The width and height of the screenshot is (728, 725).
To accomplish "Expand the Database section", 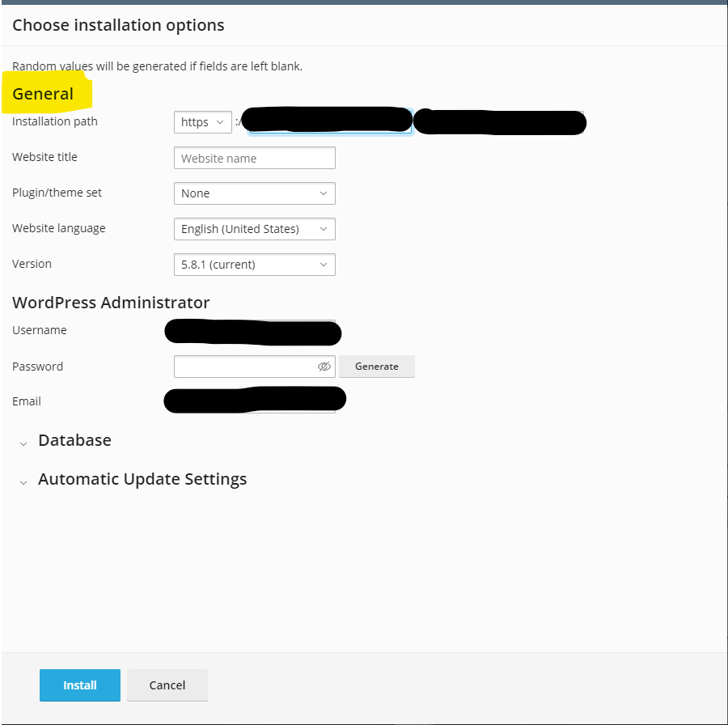I will 66,440.
